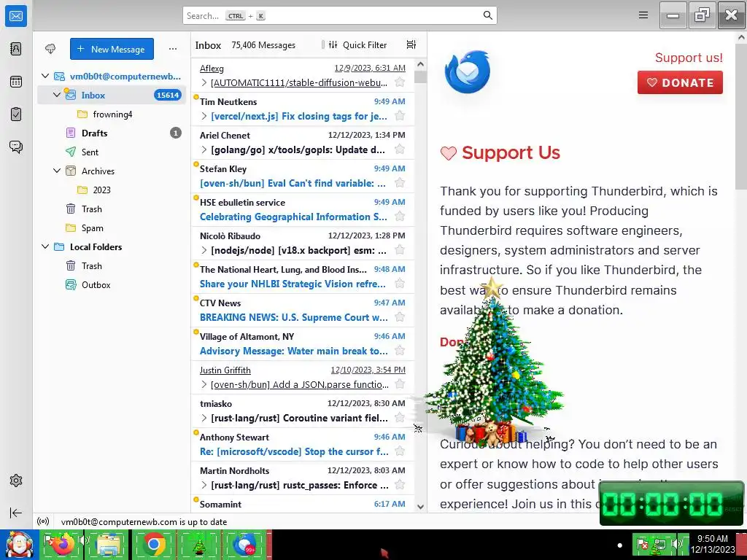Star the Tim Neutkens message
747x560 pixels.
coord(400,116)
